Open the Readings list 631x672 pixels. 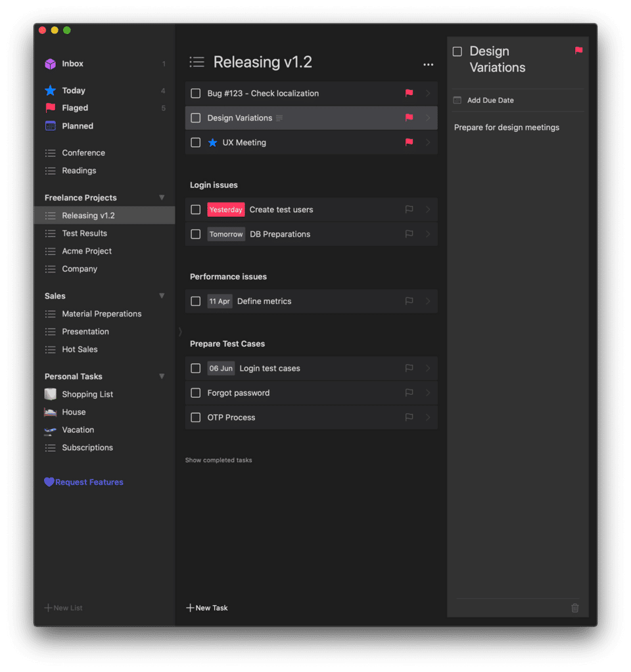[105, 171]
